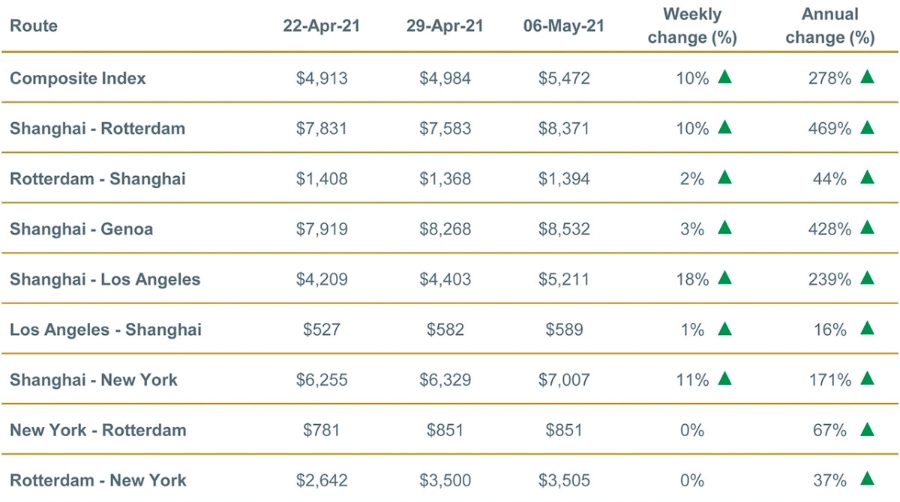The height and width of the screenshot is (502, 900).
Task: Click the 06-May-21 column header
Action: pos(563,26)
